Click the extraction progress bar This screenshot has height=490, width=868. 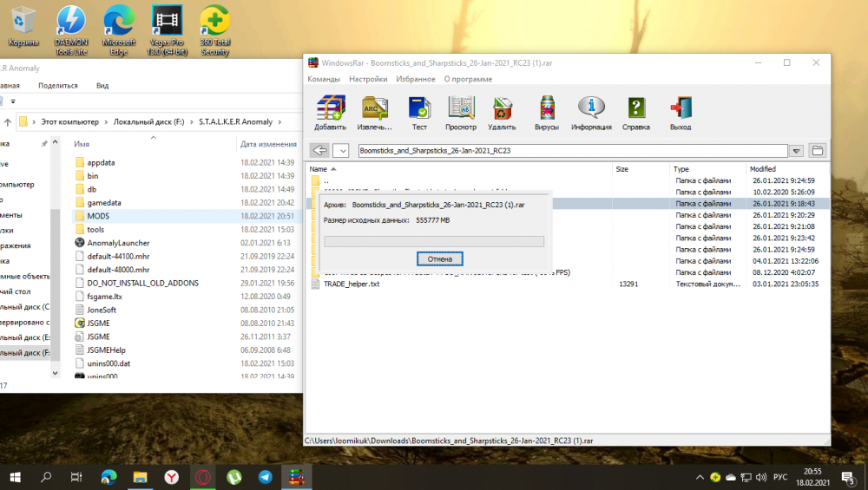433,241
